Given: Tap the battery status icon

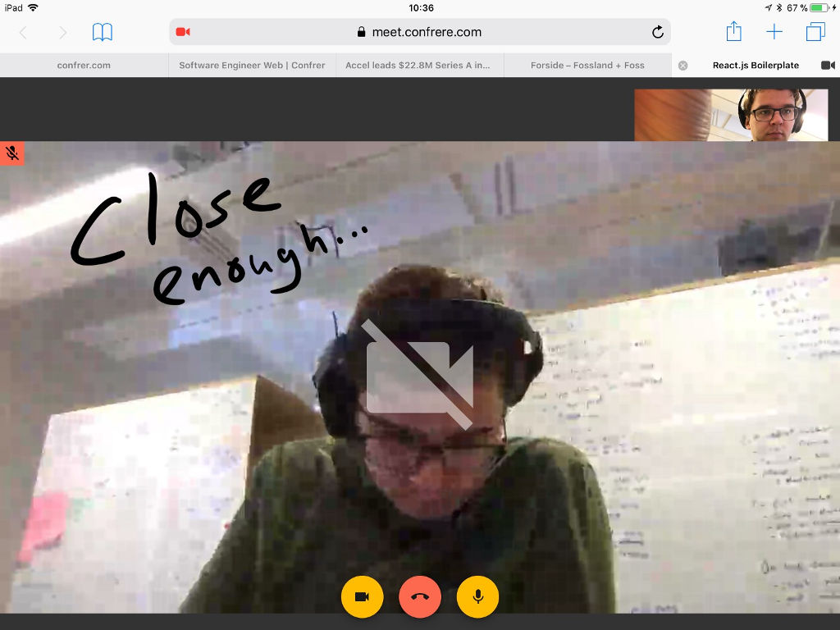Looking at the screenshot, I should (820, 7).
